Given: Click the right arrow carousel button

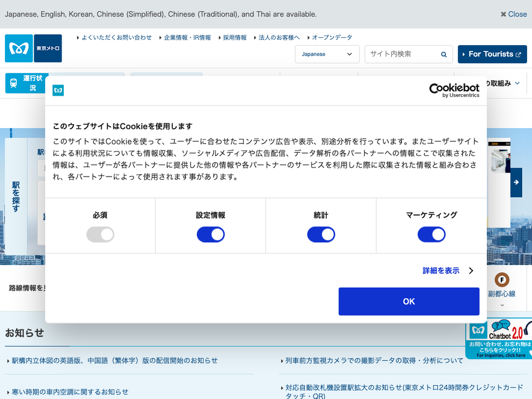Looking at the screenshot, I should [516, 182].
